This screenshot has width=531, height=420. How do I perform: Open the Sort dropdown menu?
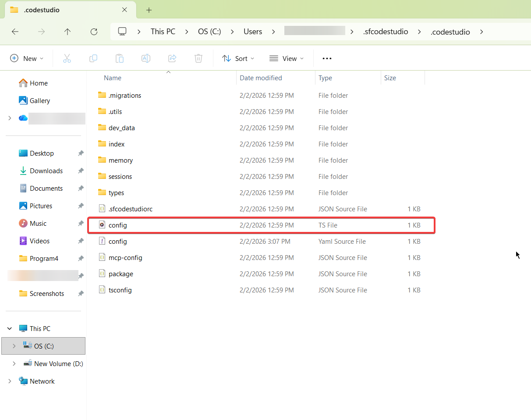(x=238, y=58)
